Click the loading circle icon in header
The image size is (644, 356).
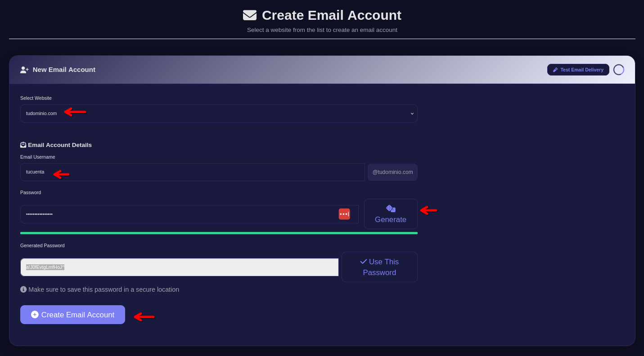click(619, 70)
